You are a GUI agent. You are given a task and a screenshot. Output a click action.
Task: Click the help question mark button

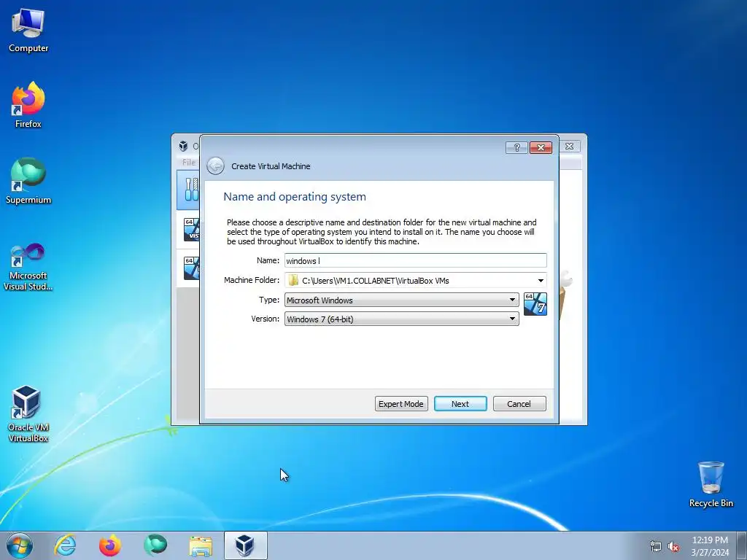point(516,147)
